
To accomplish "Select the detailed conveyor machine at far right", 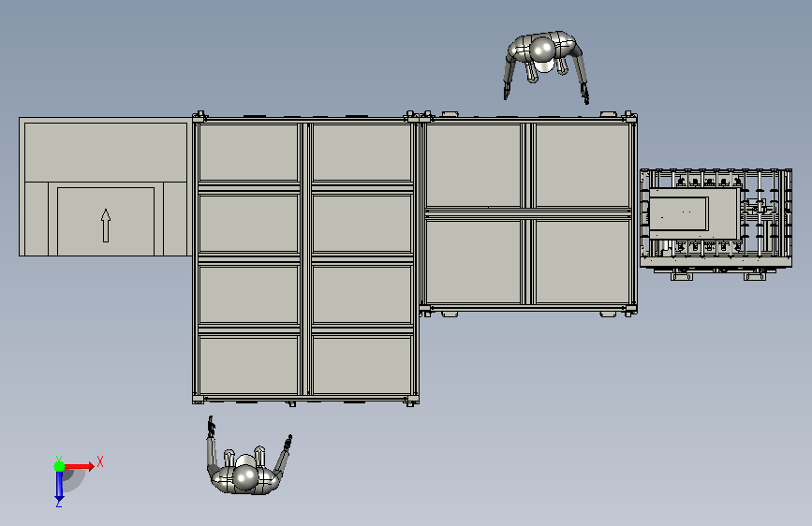I will point(716,225).
